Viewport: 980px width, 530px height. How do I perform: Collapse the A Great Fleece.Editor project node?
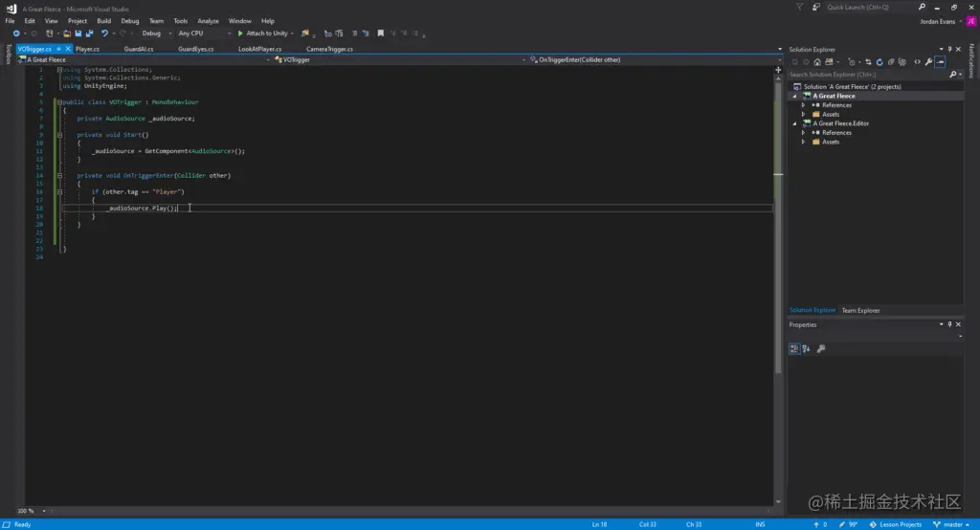[x=795, y=123]
